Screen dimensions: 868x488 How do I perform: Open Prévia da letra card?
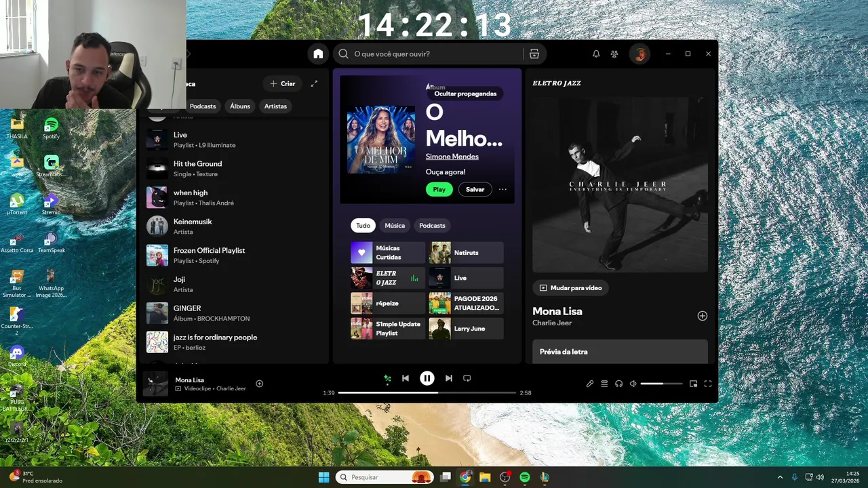(x=620, y=352)
